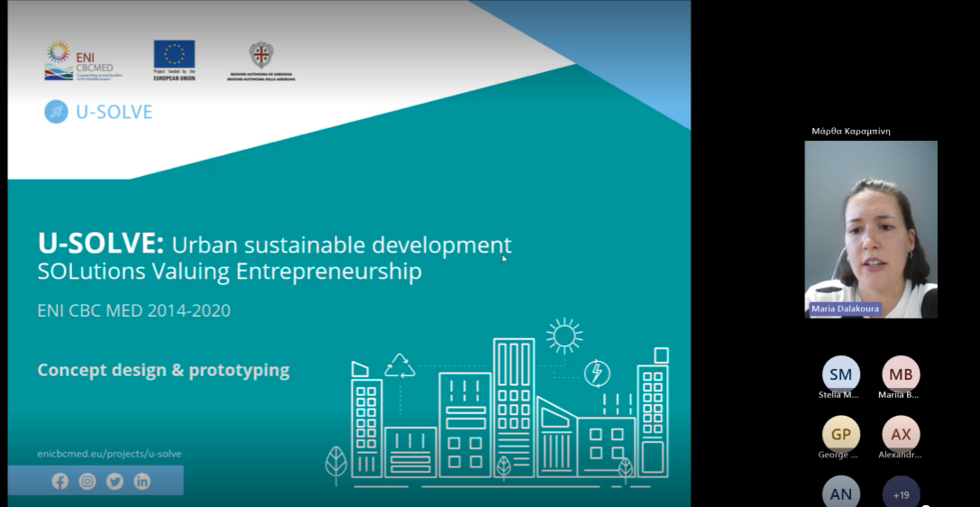Click the recycling symbol above the buildings

[399, 365]
